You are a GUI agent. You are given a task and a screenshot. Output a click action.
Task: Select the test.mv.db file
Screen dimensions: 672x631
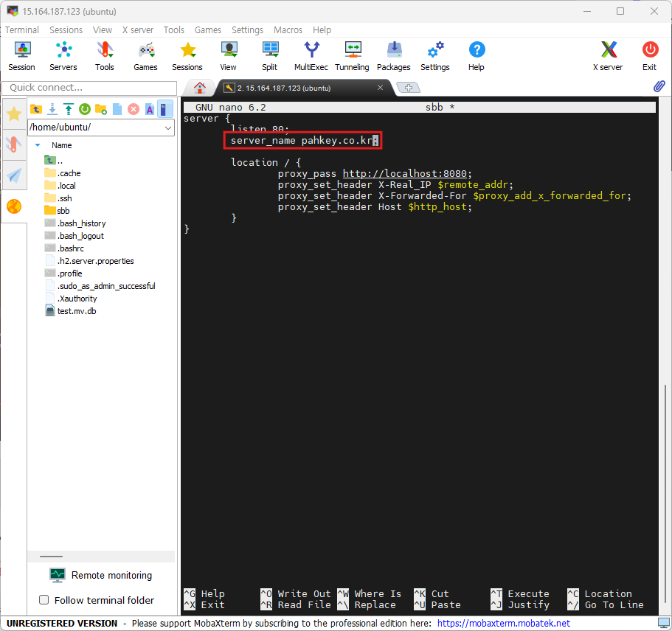[71, 311]
